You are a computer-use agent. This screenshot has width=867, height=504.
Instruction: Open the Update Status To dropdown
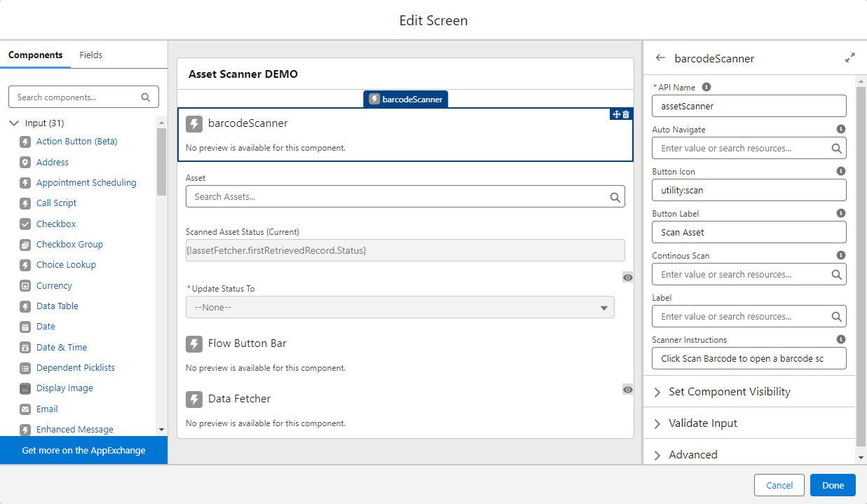[400, 307]
